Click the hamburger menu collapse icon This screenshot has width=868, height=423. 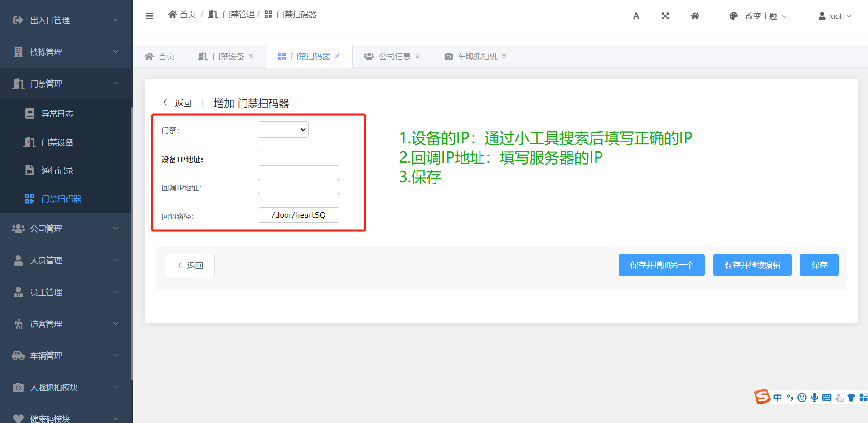tap(150, 16)
